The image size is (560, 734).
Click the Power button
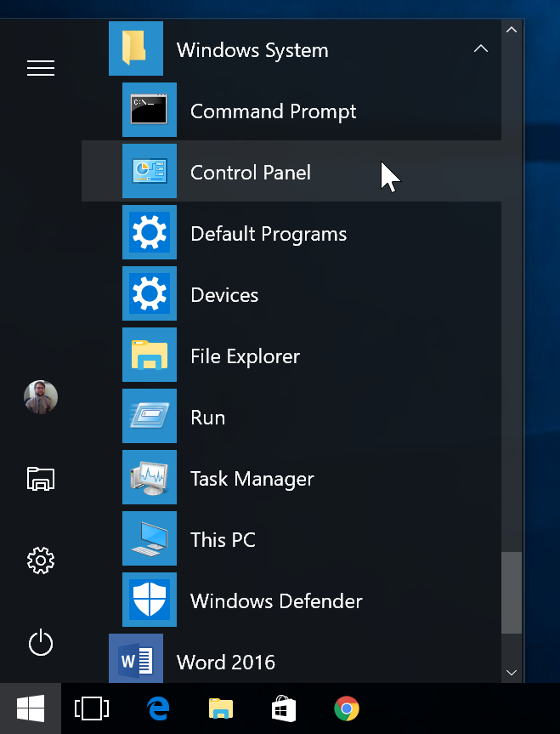[41, 643]
